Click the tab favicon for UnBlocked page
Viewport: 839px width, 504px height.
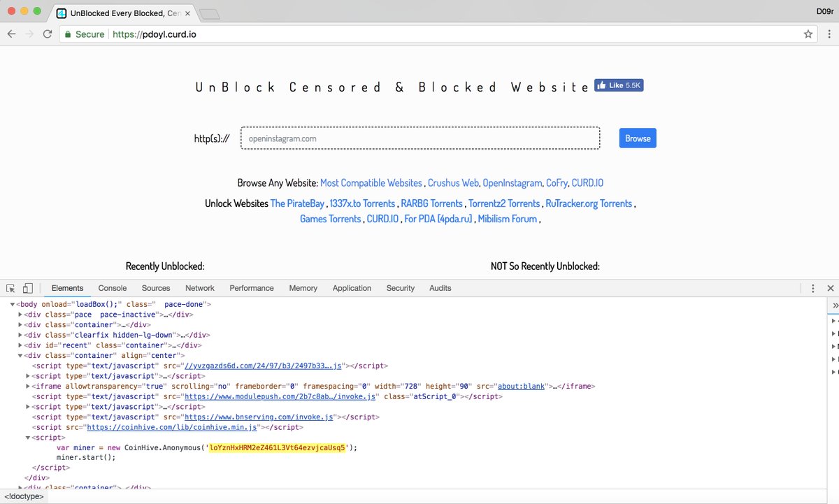[x=62, y=13]
